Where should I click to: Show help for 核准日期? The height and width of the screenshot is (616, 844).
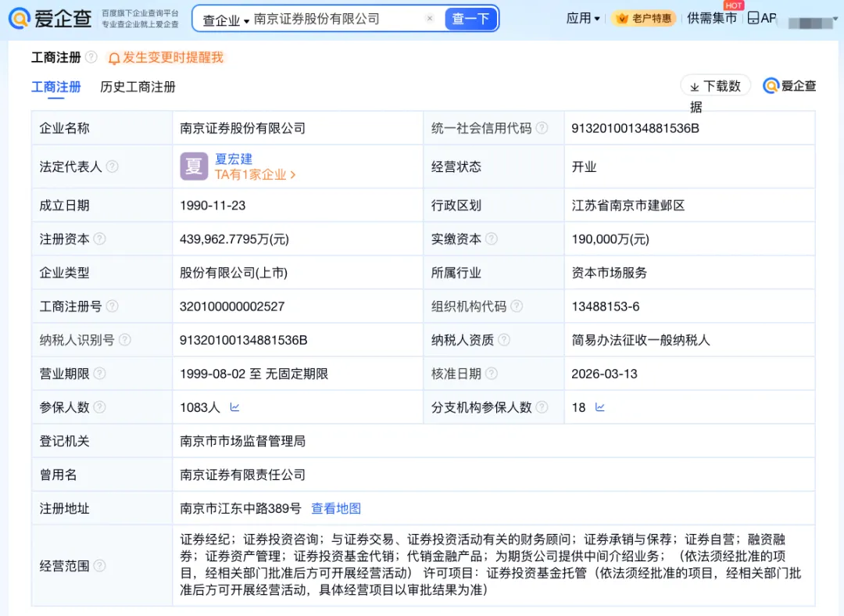492,373
